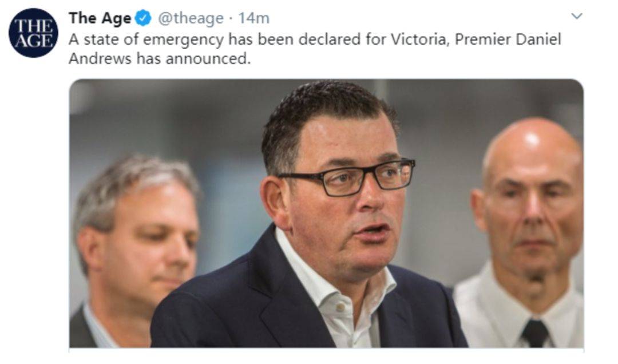Screen dimensions: 618x364
Task: Open the attached press conference photo
Action: (x=326, y=213)
